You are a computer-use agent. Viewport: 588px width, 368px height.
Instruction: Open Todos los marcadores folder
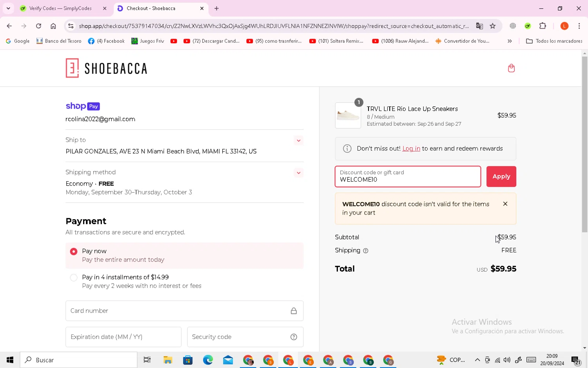pos(554,41)
